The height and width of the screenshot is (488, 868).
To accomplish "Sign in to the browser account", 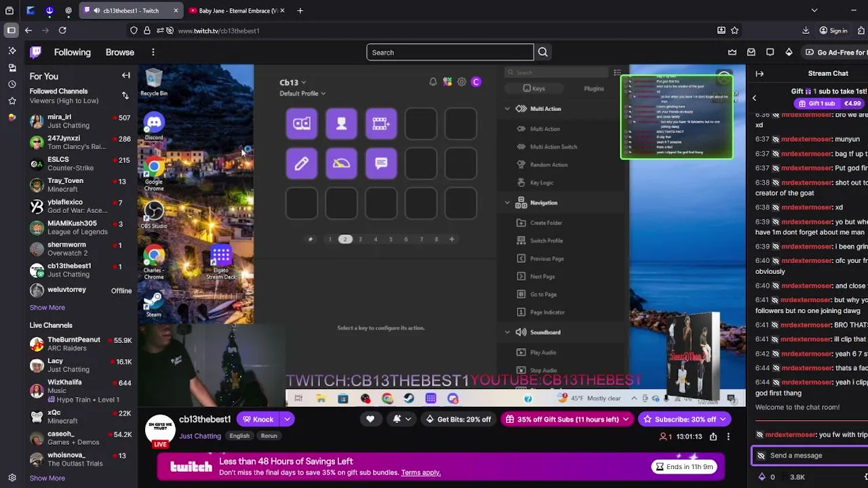I will (833, 30).
